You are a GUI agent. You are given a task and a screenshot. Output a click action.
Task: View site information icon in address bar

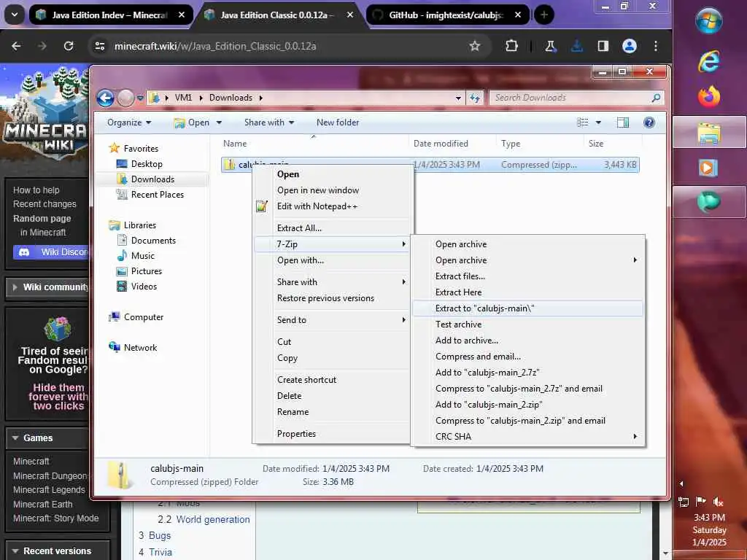pyautogui.click(x=99, y=46)
